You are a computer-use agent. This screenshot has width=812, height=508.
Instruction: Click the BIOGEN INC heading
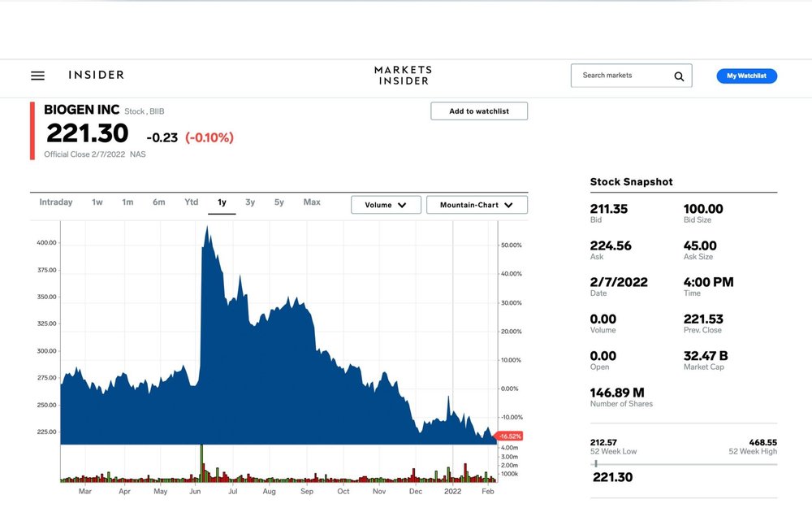click(81, 110)
